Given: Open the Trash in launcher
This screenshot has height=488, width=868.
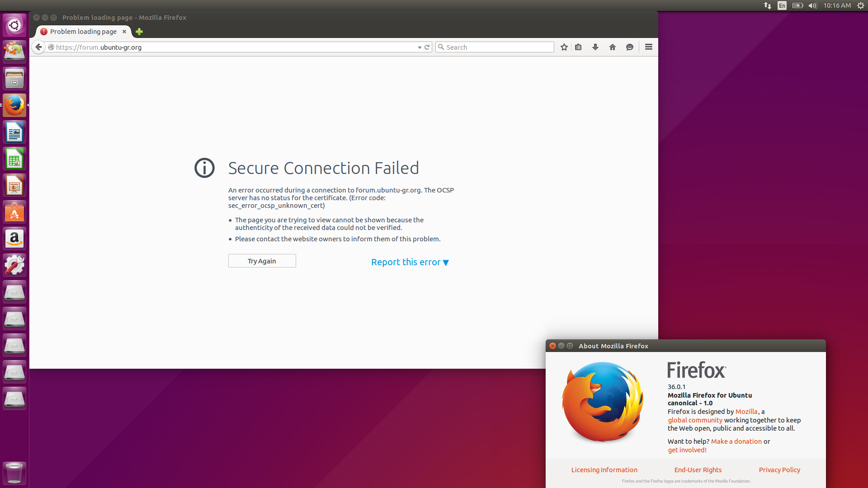Looking at the screenshot, I should (x=14, y=473).
